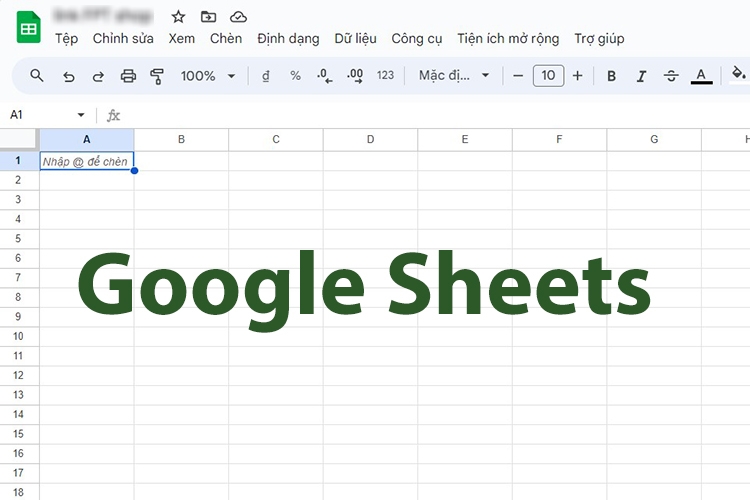Select row 5 header

click(x=19, y=238)
